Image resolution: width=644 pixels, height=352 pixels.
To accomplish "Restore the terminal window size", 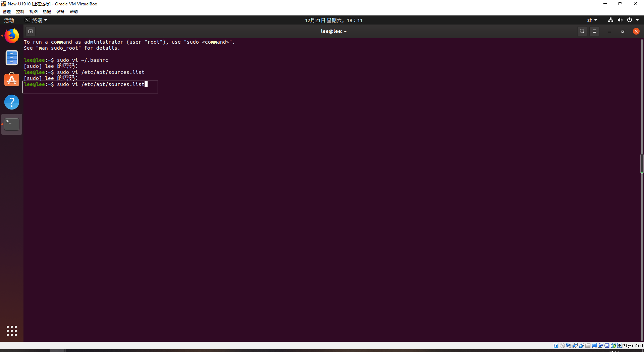I will (623, 31).
